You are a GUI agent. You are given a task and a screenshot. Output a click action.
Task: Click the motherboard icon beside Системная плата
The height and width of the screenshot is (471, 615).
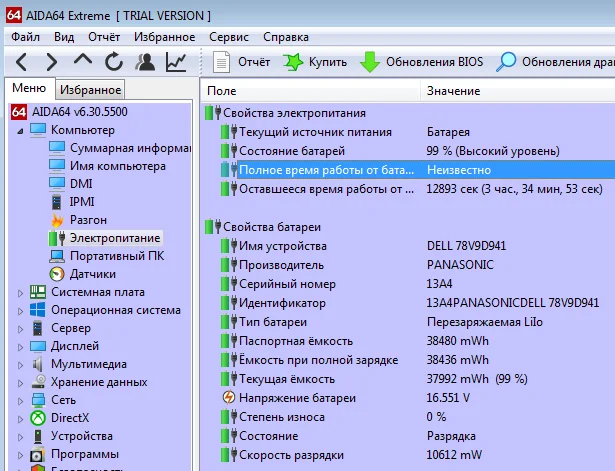pos(38,292)
